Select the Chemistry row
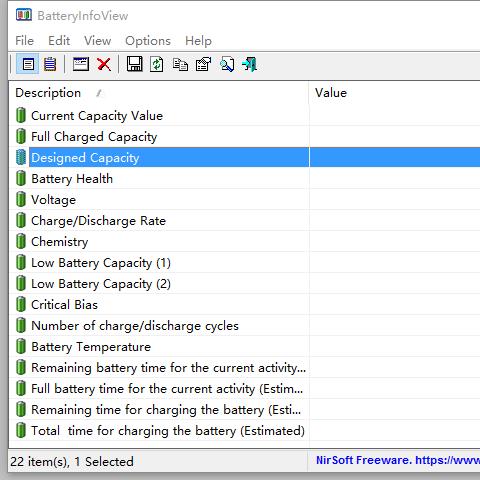 pyautogui.click(x=245, y=241)
